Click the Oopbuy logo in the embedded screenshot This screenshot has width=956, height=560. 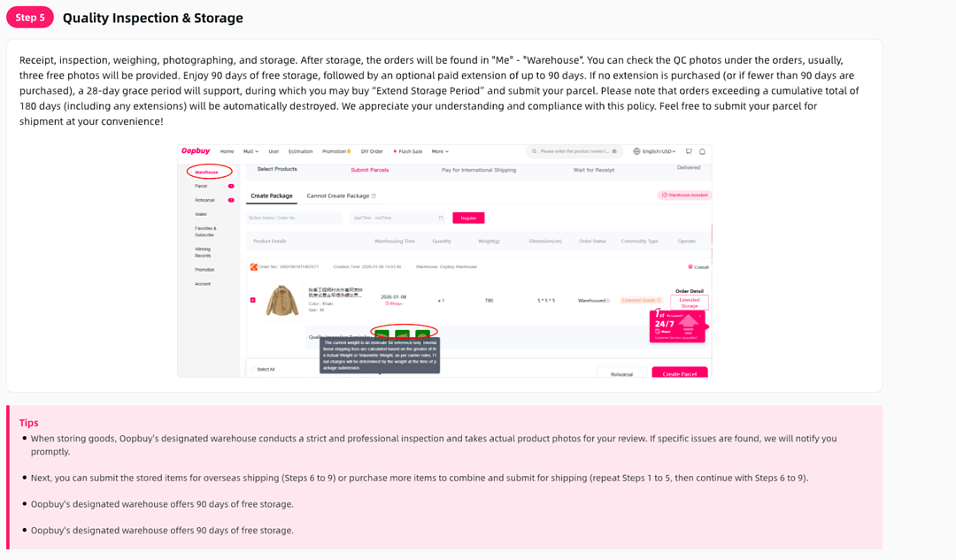tap(196, 151)
